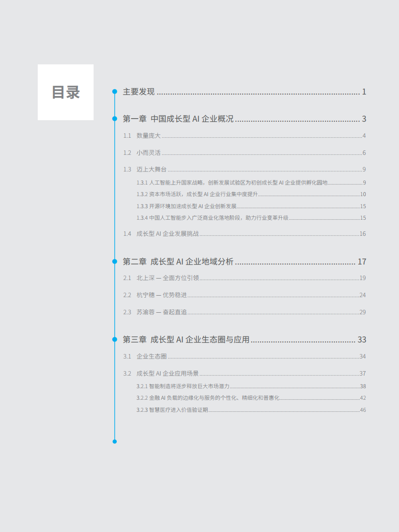Screen dimensions: 399x532
Task: Open section 3.1 企业生态圈
Action: pyautogui.click(x=151, y=357)
